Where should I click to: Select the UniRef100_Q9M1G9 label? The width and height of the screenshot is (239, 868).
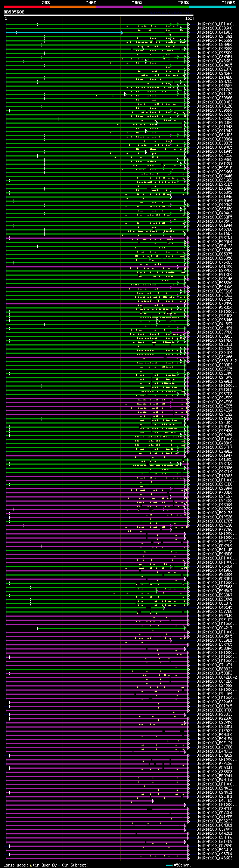214,419
